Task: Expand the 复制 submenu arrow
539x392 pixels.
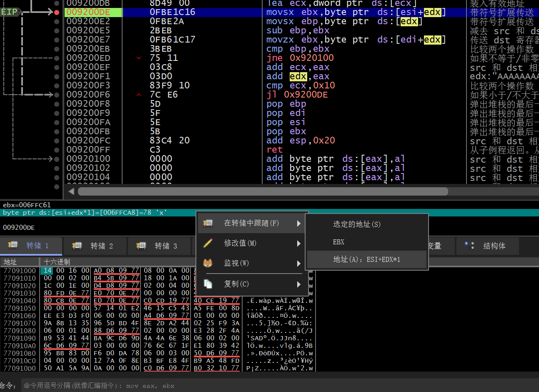Action: (298, 284)
